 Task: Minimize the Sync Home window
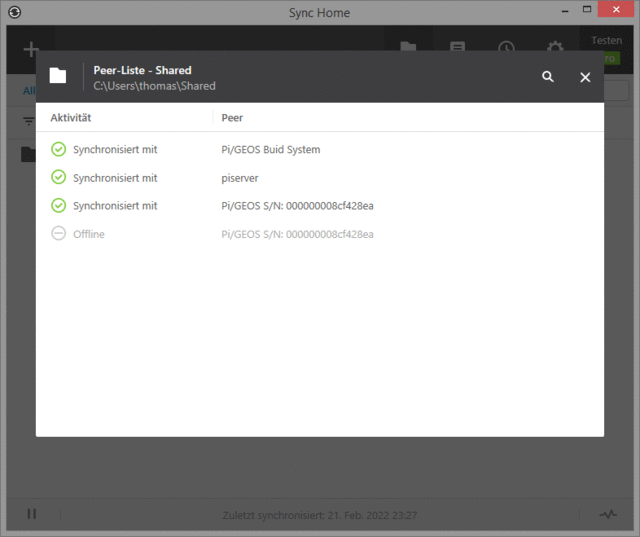pyautogui.click(x=565, y=11)
